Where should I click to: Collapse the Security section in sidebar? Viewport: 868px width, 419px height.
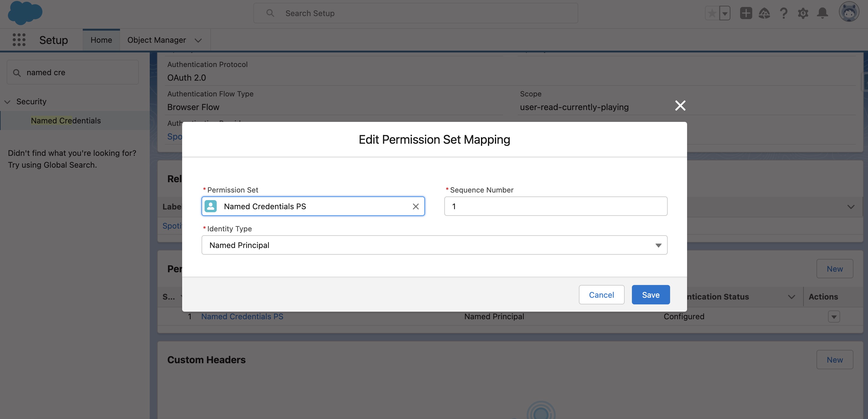pyautogui.click(x=7, y=102)
